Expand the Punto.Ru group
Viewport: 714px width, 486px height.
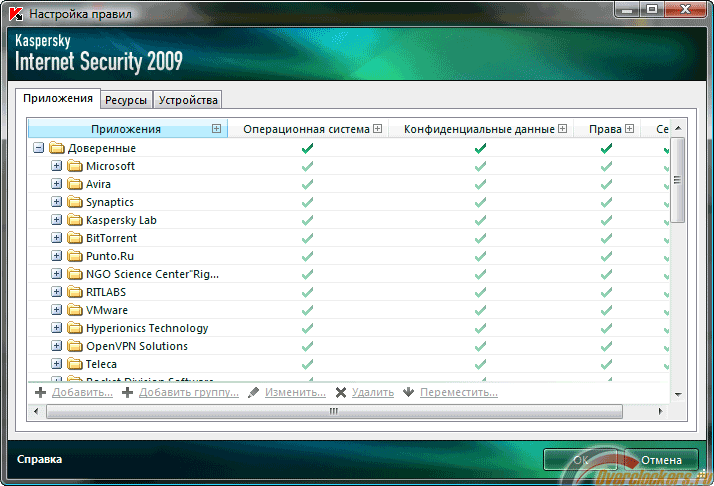(x=56, y=256)
